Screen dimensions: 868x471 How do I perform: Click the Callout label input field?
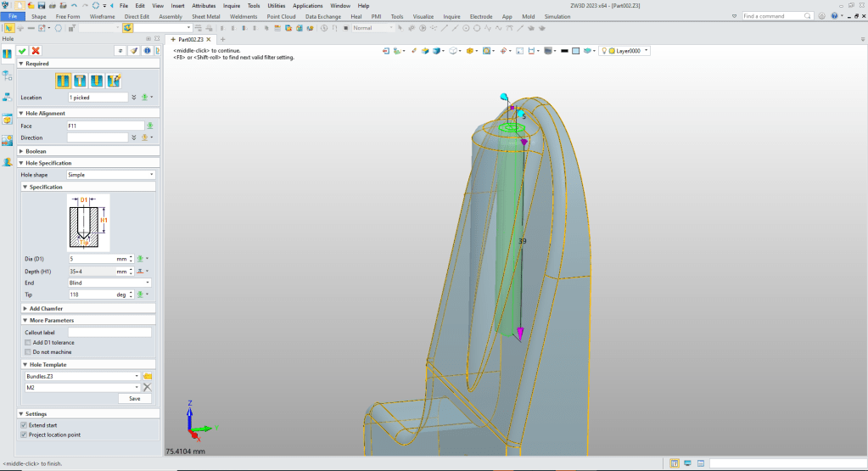[x=109, y=333]
